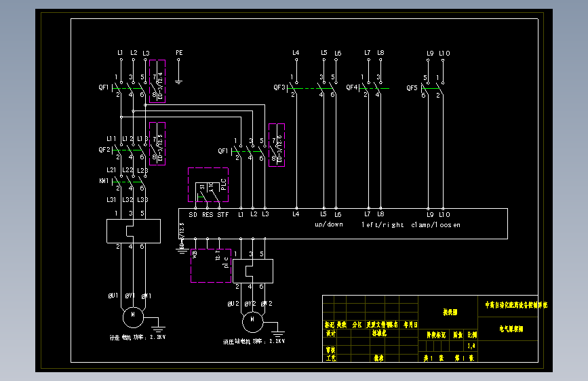
Task: Click the 1:4 scale cell in title block
Action: click(471, 346)
